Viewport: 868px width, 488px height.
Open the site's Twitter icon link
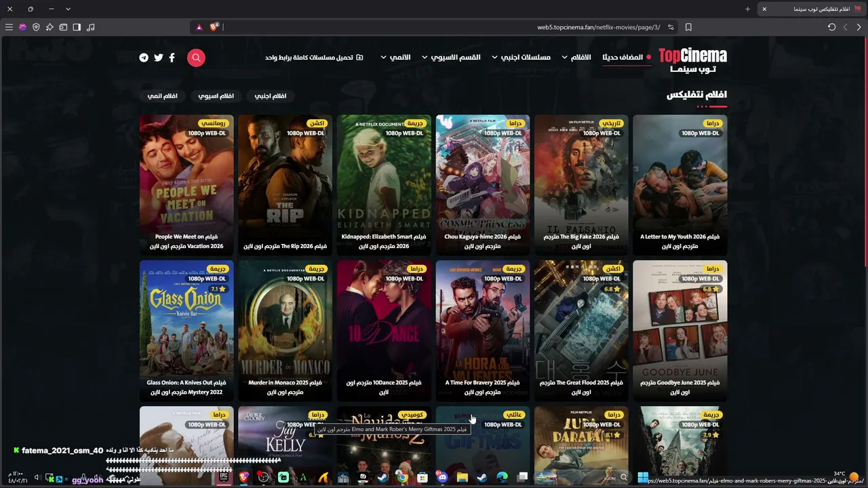[x=159, y=58]
